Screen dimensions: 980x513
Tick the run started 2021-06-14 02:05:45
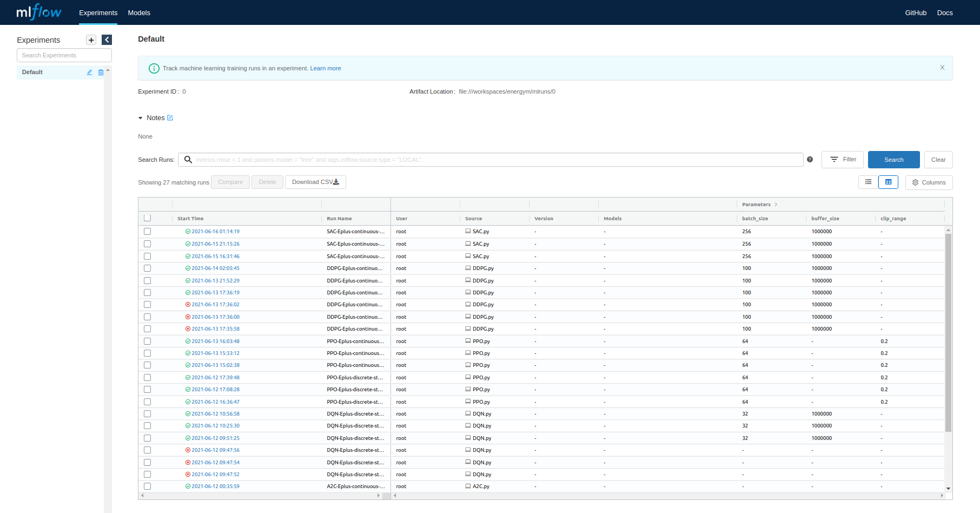(147, 268)
